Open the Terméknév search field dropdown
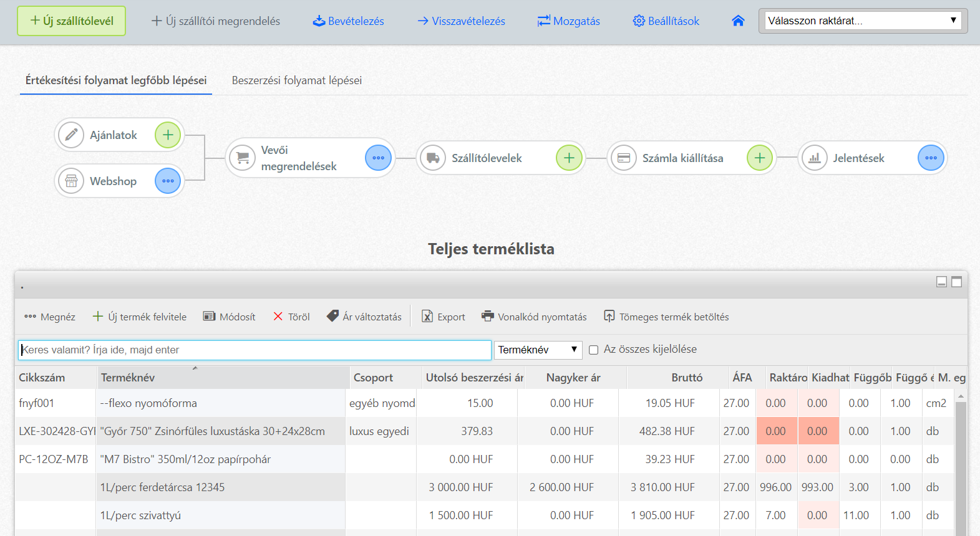This screenshot has width=980, height=536. coord(538,350)
